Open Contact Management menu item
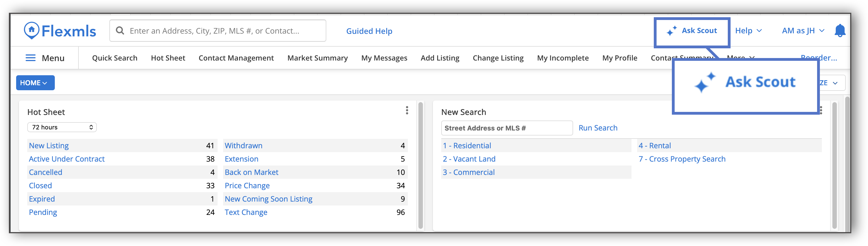Screen dimensions: 868x246 tap(236, 58)
